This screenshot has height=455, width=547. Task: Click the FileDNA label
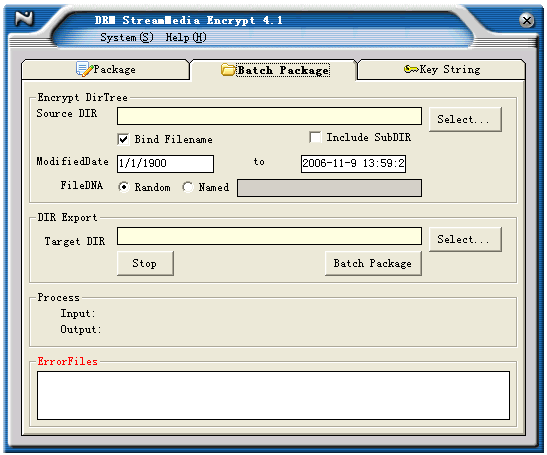click(x=82, y=185)
